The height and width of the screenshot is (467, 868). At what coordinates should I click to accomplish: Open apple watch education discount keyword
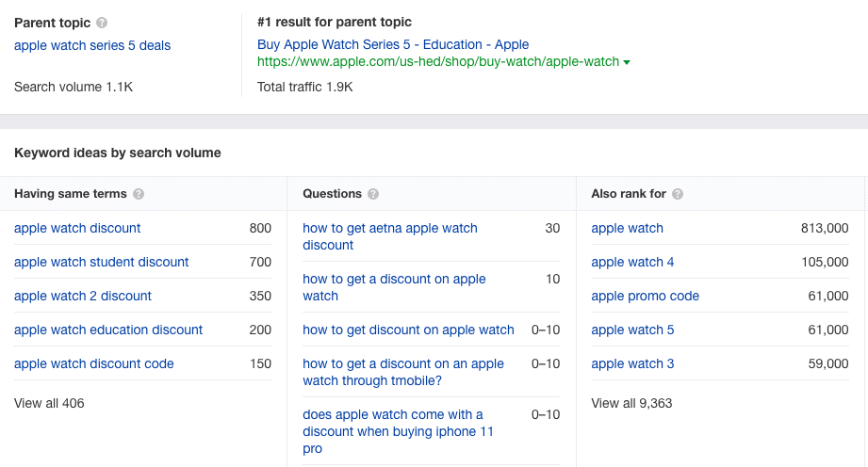108,330
